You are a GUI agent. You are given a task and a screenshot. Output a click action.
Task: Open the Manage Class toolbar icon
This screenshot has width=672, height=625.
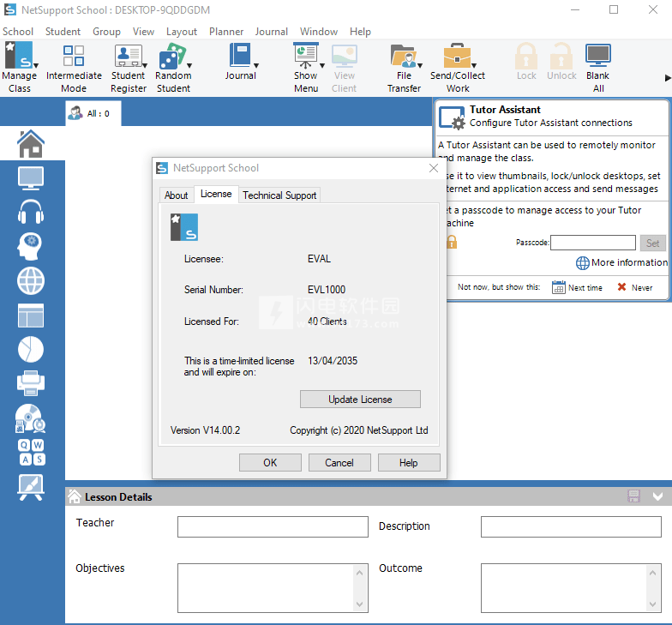pos(18,67)
